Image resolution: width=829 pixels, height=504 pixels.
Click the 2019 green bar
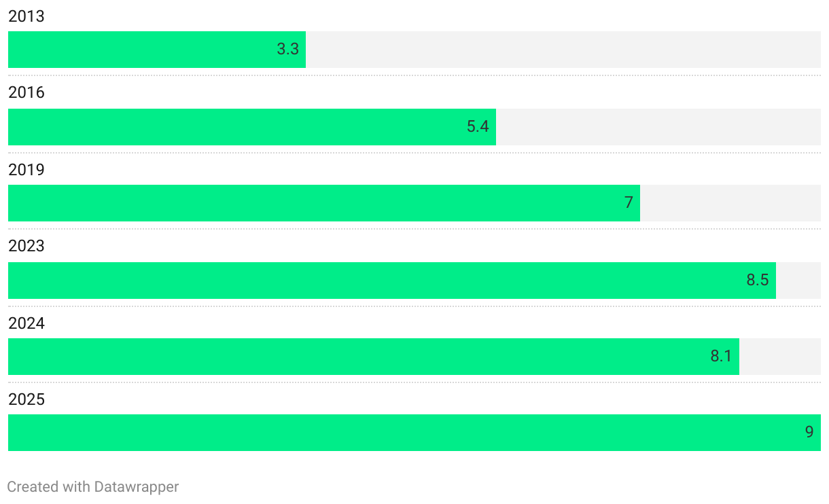pos(324,203)
